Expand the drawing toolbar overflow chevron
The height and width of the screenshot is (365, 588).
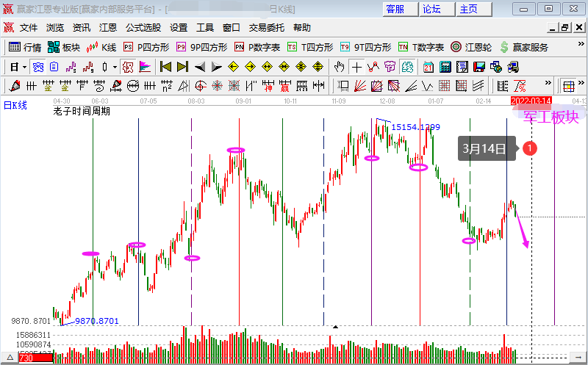[x=548, y=82]
